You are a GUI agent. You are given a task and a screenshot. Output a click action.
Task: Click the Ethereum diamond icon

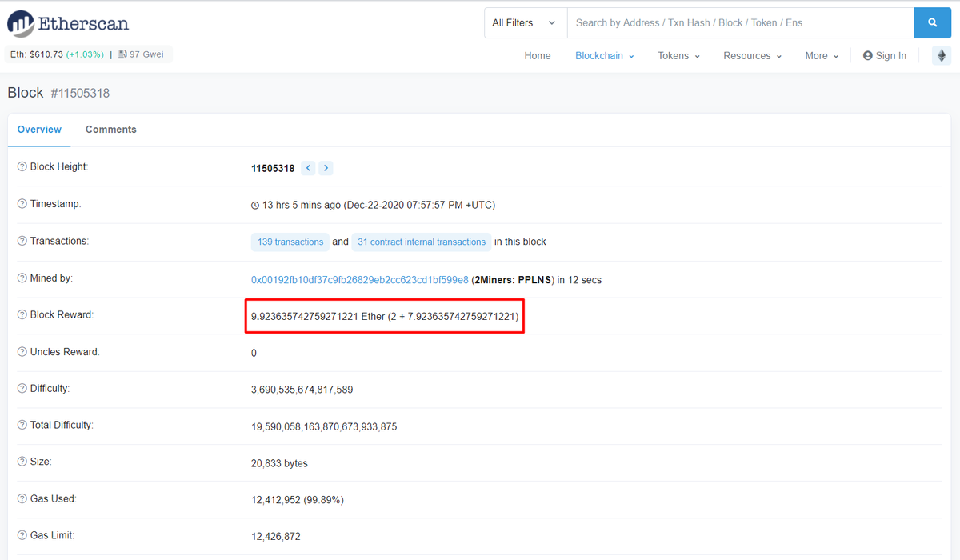click(x=942, y=56)
